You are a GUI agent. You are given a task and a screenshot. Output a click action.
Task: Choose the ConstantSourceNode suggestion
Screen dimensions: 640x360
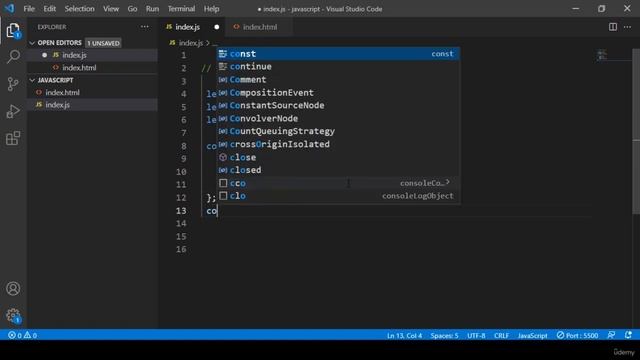(x=338, y=105)
